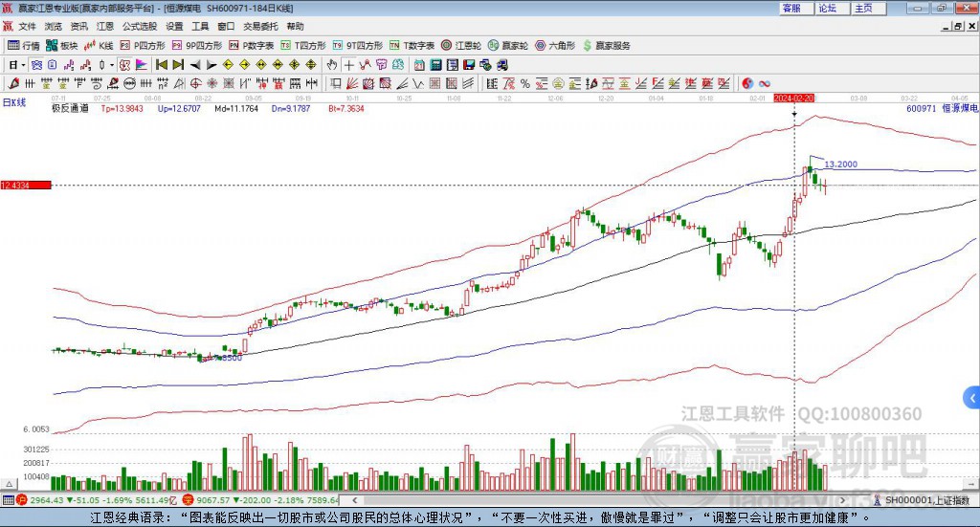The width and height of the screenshot is (980, 527).
Task: Open the P四方形 tool
Action: [143, 46]
